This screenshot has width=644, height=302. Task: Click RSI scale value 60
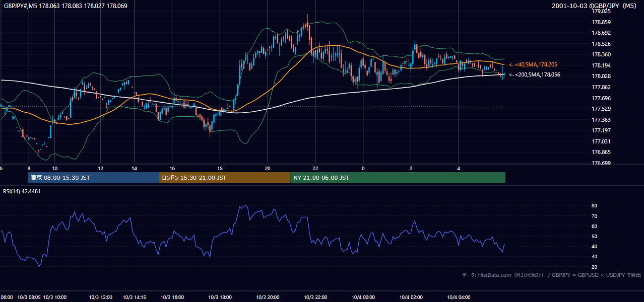pos(595,226)
